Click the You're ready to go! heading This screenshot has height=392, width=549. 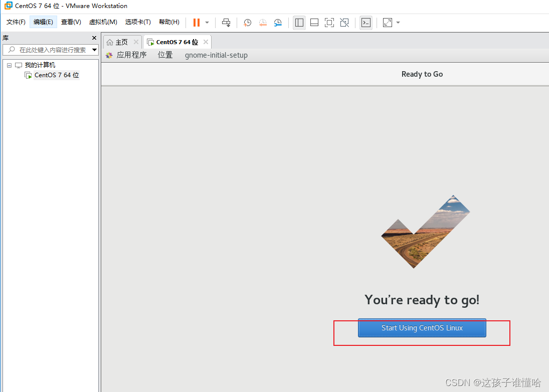tap(422, 300)
